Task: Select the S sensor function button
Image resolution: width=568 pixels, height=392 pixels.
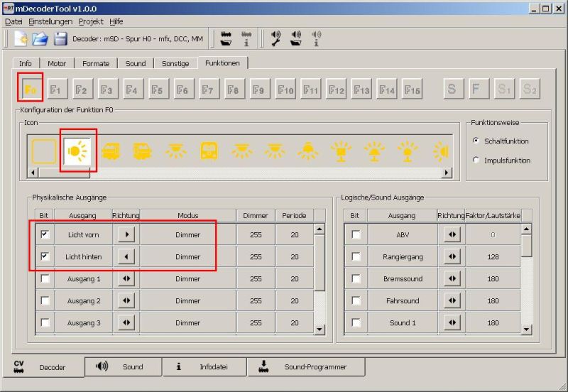Action: 451,89
